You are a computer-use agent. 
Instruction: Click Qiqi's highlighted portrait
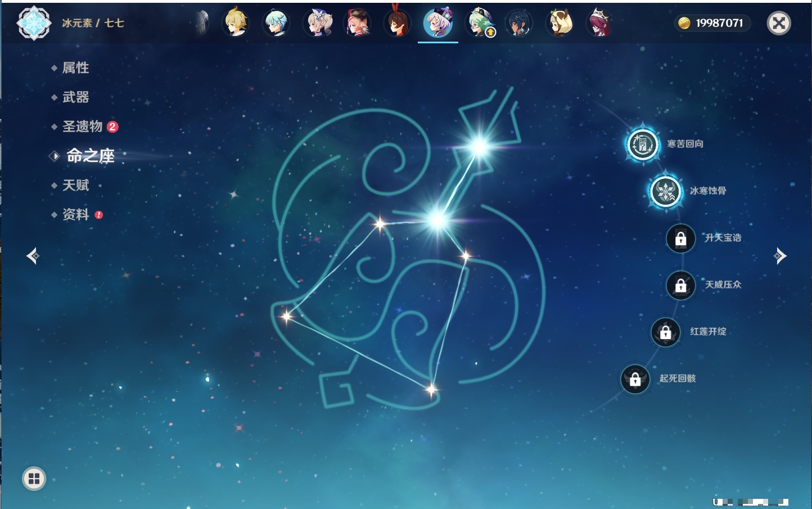tap(438, 23)
